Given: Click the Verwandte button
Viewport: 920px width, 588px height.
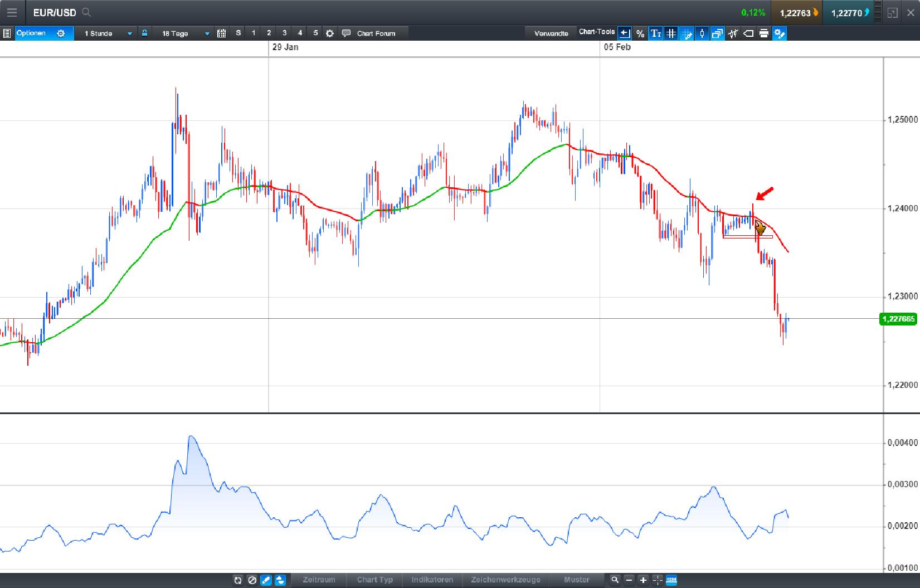Looking at the screenshot, I should (551, 33).
